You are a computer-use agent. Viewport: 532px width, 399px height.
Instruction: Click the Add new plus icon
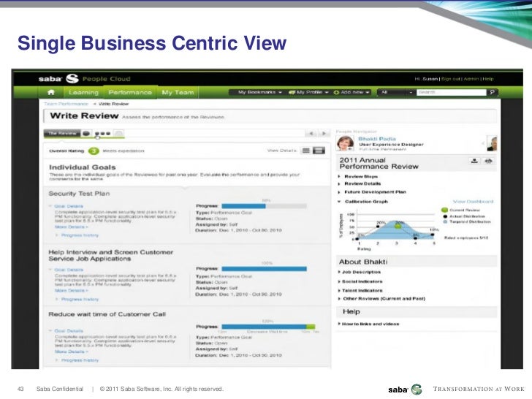[336, 92]
